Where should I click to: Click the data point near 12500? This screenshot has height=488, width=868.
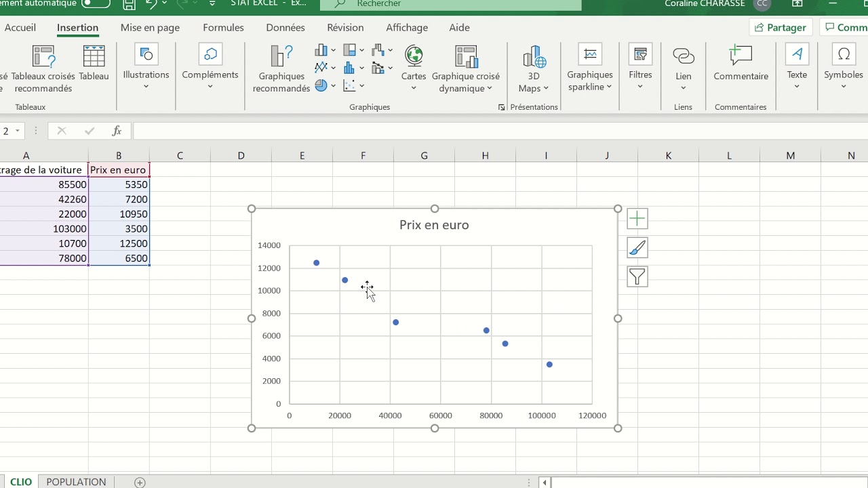(316, 263)
